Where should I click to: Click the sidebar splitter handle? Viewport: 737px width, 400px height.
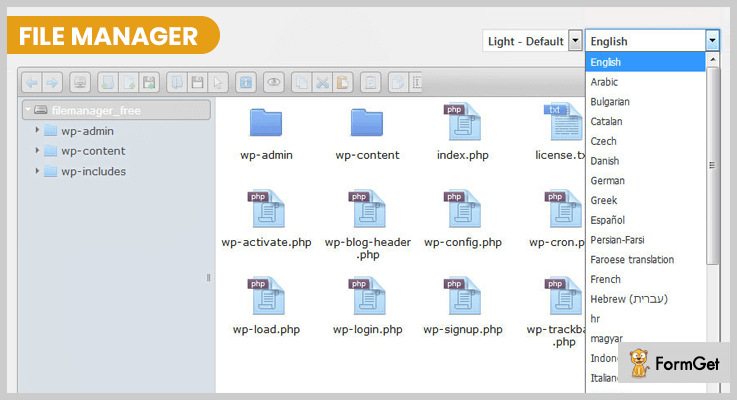[x=208, y=277]
